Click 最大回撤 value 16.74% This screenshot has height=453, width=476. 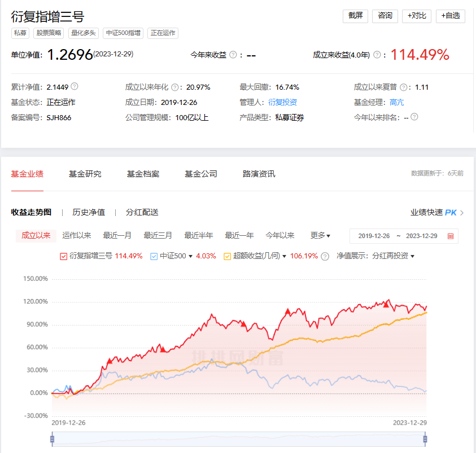pyautogui.click(x=287, y=87)
